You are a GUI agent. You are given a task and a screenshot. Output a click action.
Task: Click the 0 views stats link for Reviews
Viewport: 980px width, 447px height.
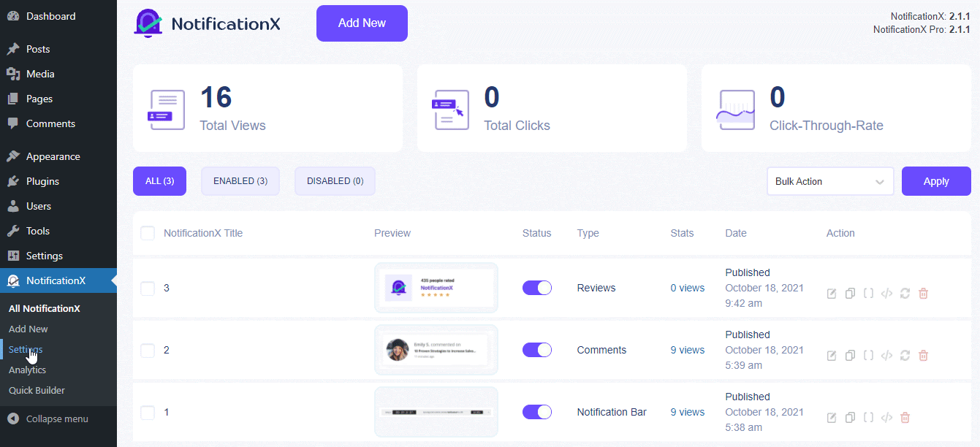tap(688, 288)
